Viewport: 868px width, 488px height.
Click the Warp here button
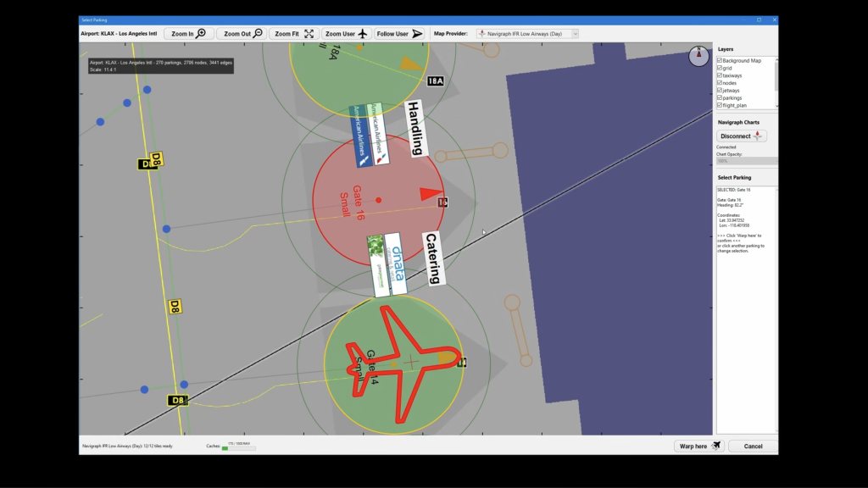(x=698, y=446)
